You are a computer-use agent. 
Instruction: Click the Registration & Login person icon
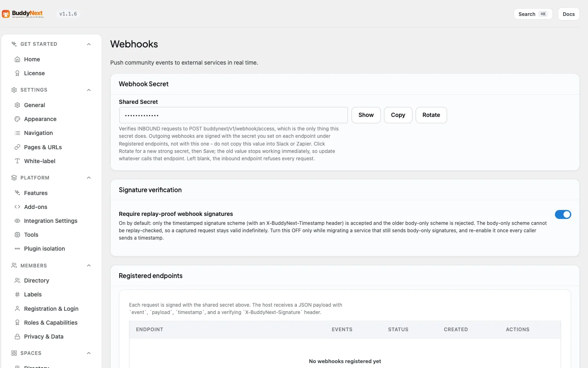(x=17, y=309)
